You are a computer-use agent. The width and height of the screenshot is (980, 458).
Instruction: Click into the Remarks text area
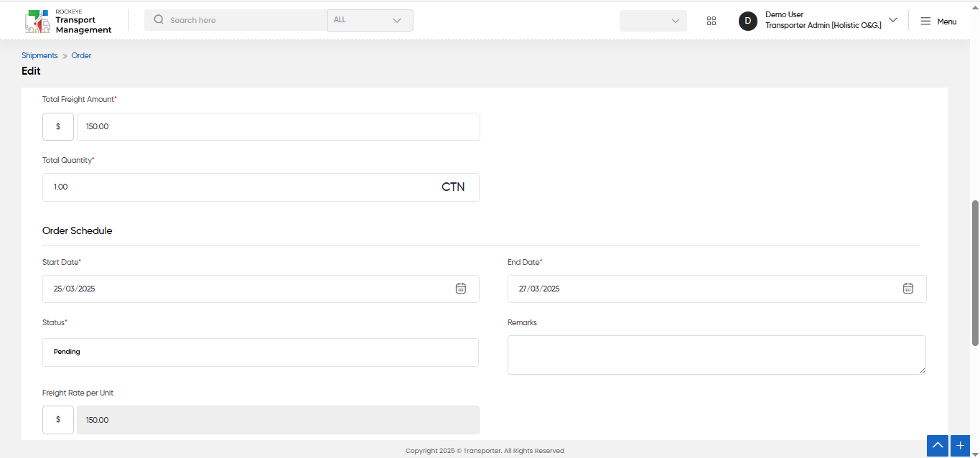(717, 355)
